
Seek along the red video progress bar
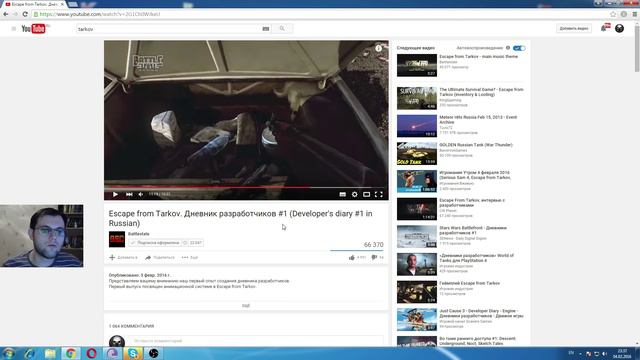246,187
